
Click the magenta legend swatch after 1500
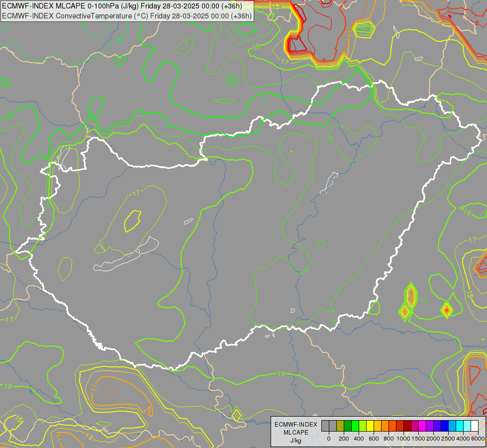422,426
